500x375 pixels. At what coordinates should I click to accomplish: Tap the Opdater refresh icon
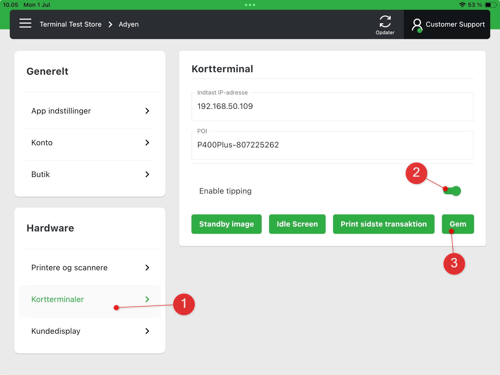tap(385, 24)
